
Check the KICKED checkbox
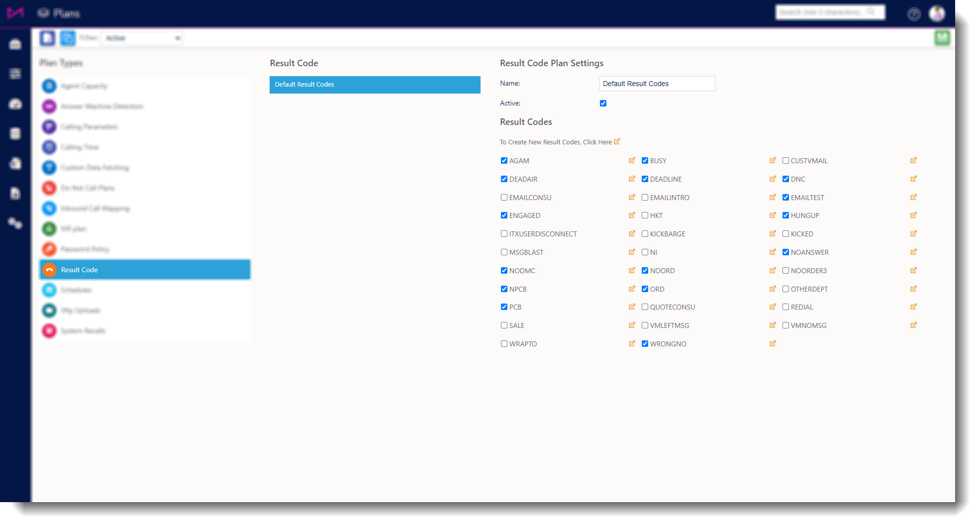785,233
